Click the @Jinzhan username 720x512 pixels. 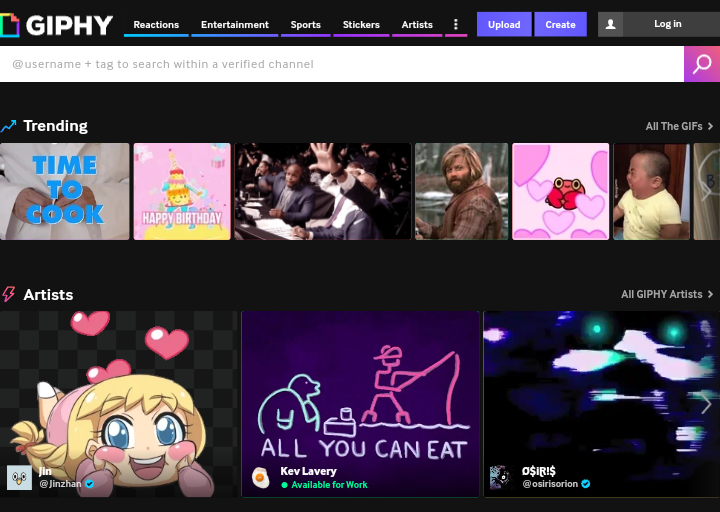(x=61, y=484)
